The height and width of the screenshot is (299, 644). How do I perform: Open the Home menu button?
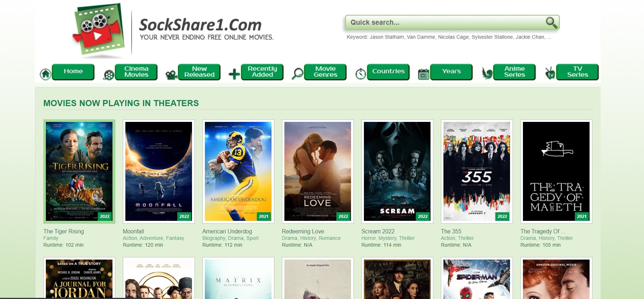73,72
